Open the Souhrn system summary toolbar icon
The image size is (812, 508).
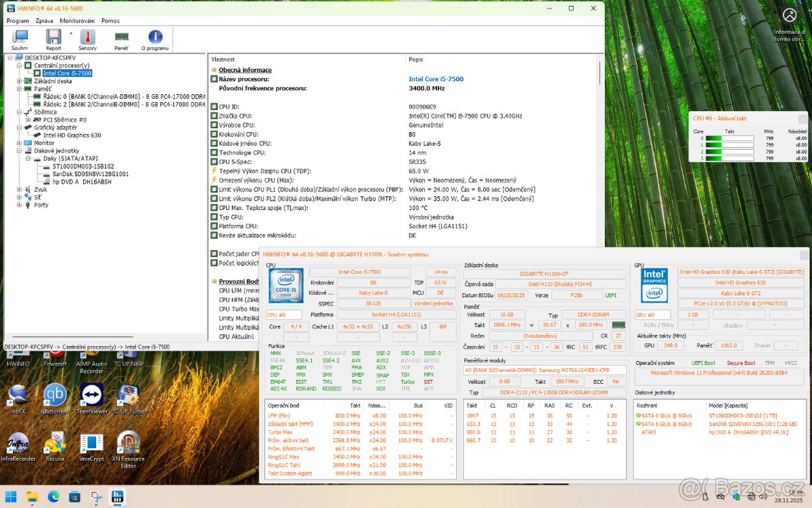point(20,39)
